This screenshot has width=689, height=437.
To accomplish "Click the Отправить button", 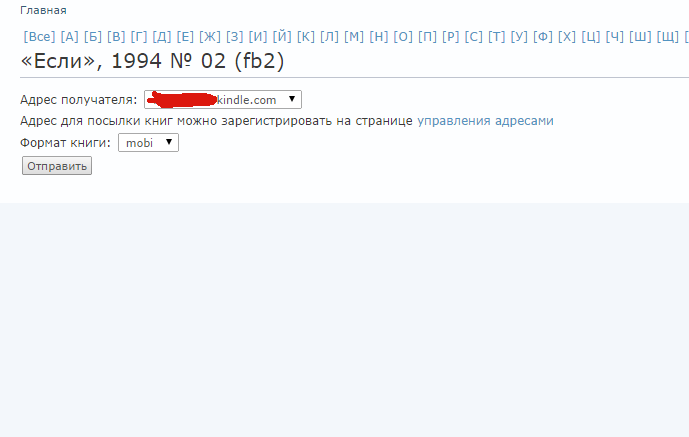I will 57,166.
